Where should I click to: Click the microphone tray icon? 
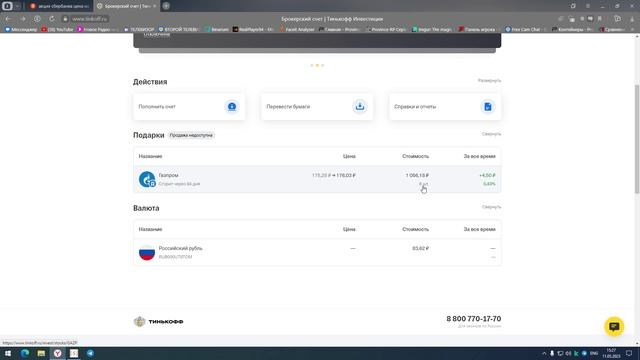[x=552, y=353]
